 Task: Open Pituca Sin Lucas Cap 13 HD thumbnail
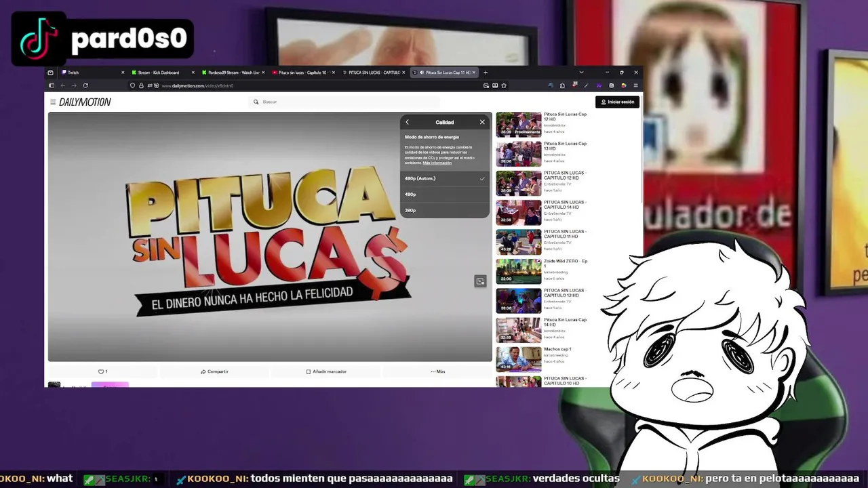(x=519, y=154)
